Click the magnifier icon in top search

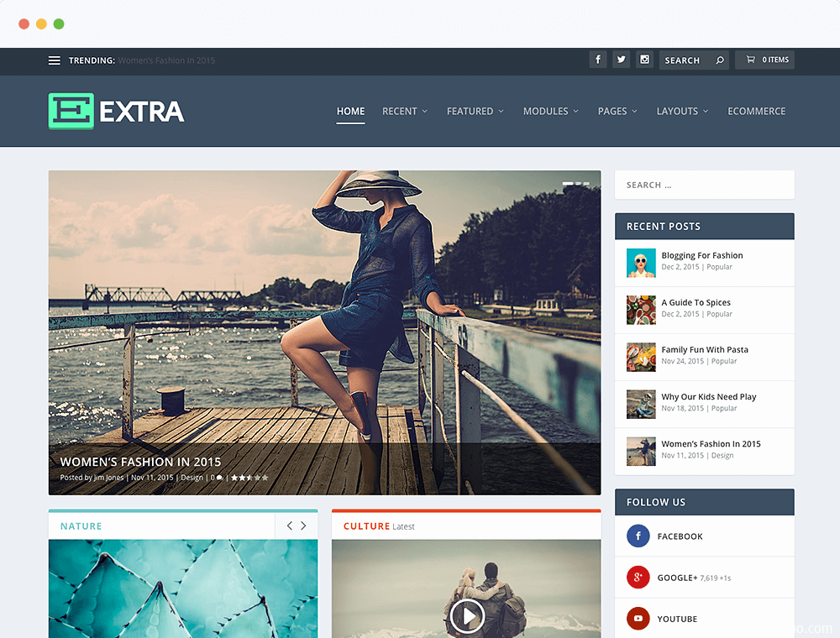click(x=720, y=60)
